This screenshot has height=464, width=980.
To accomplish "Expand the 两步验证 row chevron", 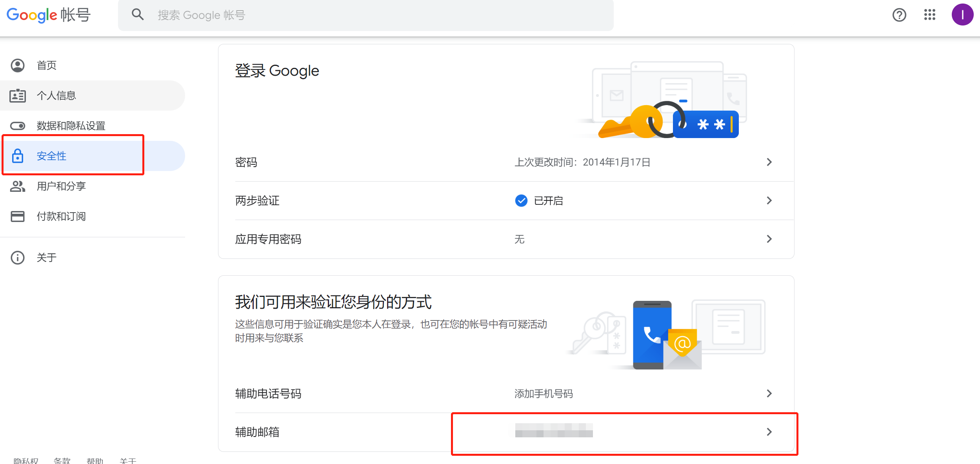I will (769, 200).
